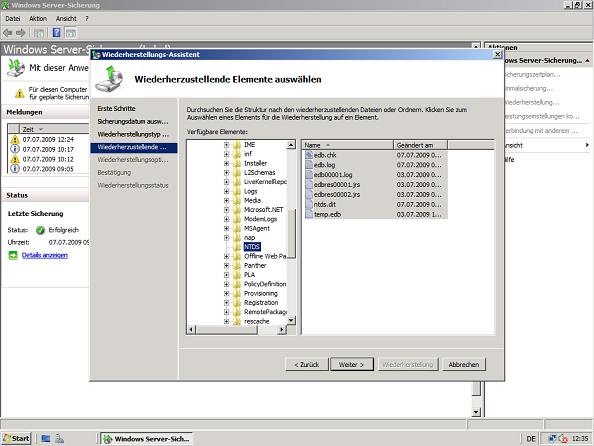
Task: Select file edbres00001.jrs
Action: pos(337,185)
